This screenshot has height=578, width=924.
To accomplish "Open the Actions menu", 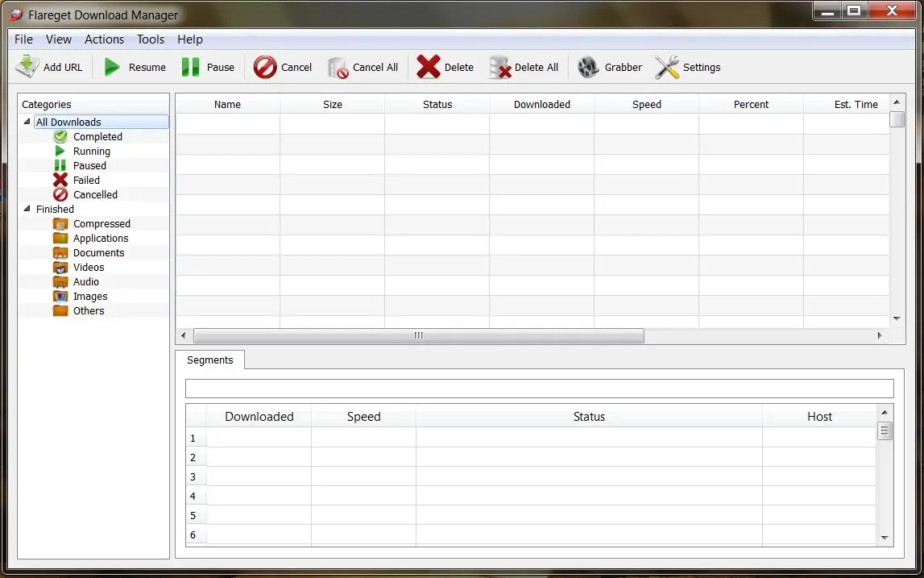I will point(104,40).
